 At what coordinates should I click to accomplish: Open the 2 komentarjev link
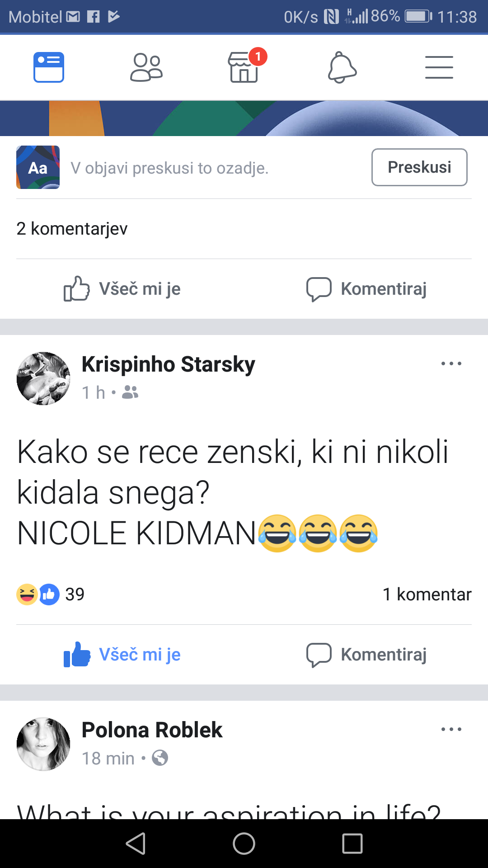(72, 229)
